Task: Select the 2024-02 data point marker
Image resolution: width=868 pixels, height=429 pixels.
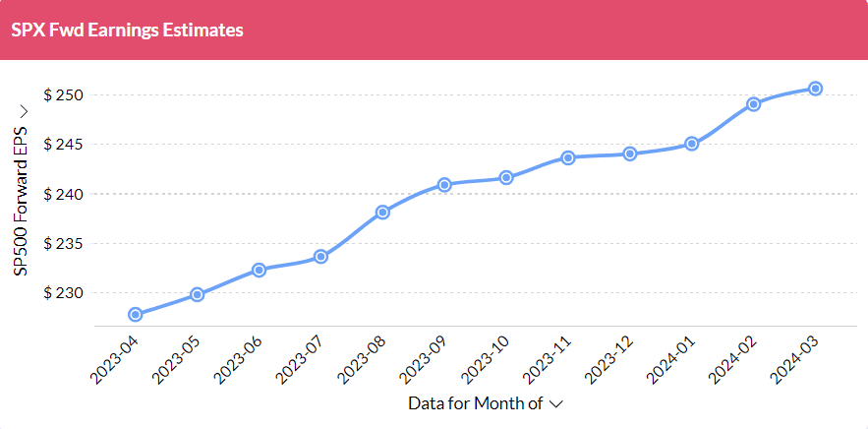Action: pos(754,103)
